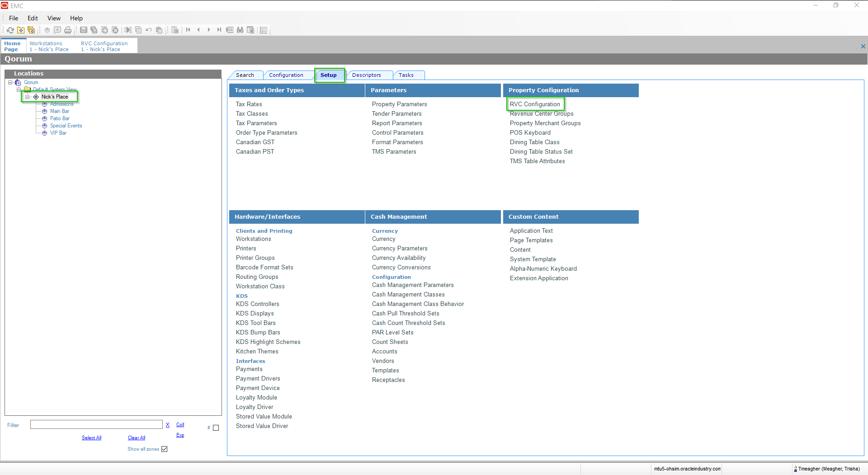
Task: Click the Insert record plus icon
Action: coord(104,30)
